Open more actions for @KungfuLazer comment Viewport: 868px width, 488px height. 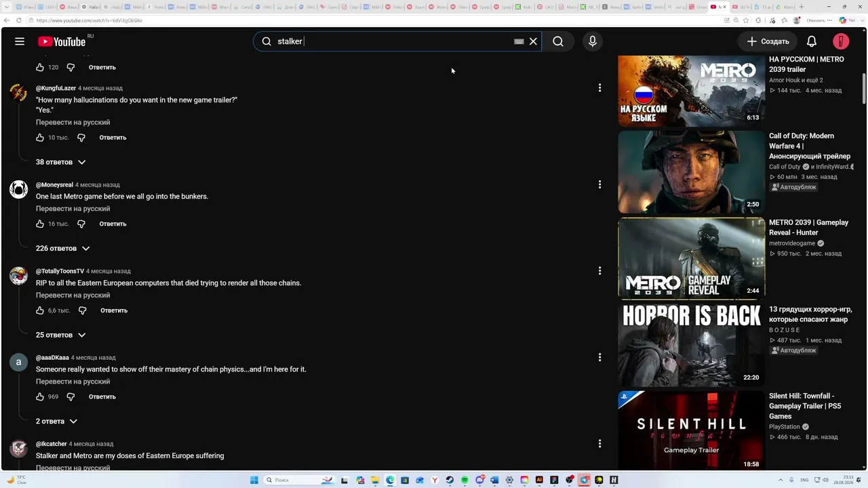click(599, 88)
